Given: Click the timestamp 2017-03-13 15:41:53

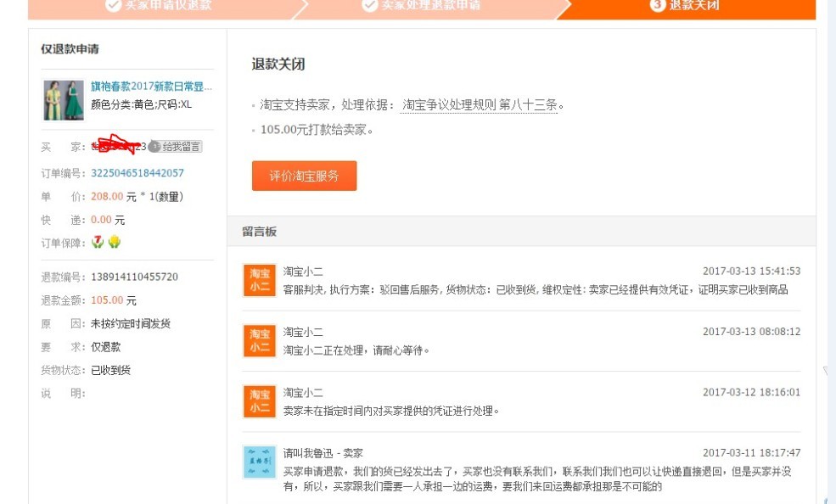Looking at the screenshot, I should pyautogui.click(x=752, y=272).
